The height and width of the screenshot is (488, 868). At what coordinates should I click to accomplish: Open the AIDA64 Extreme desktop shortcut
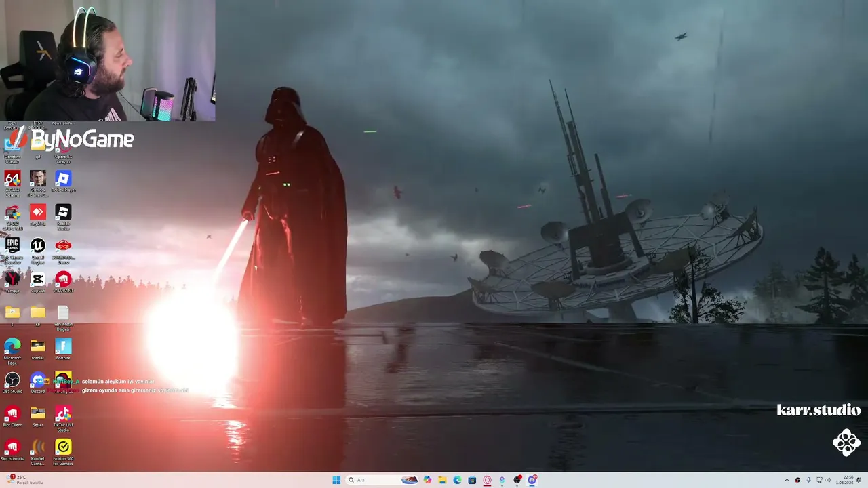[12, 182]
